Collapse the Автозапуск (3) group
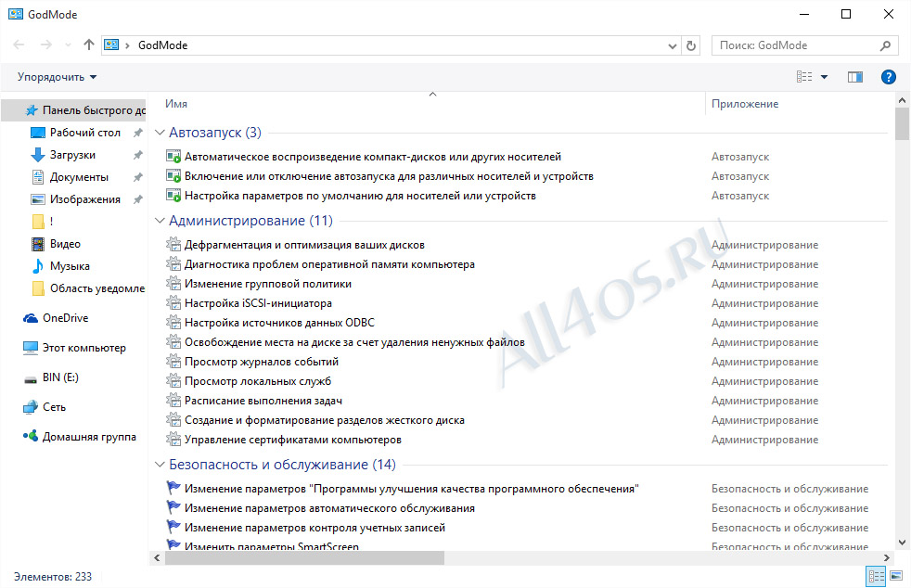Screen dimensions: 911x588 (160, 133)
